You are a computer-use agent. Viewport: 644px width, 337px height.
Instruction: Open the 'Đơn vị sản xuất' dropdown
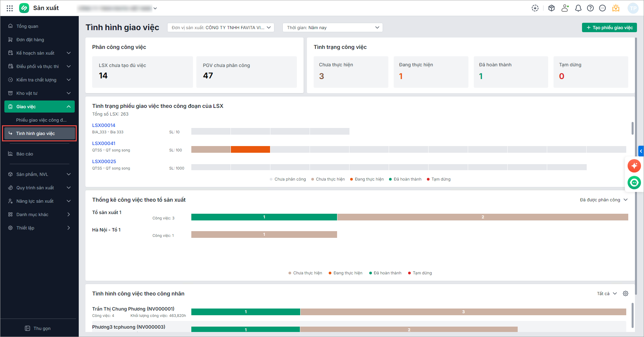tap(221, 27)
